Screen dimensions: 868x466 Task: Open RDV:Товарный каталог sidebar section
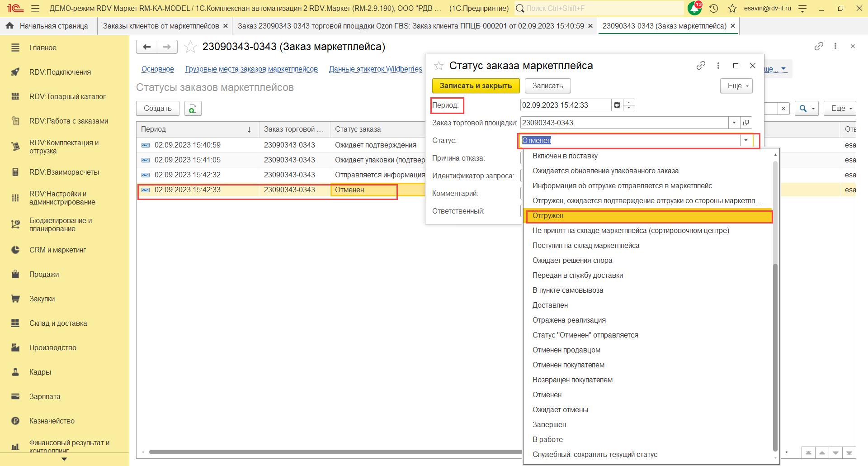pyautogui.click(x=67, y=96)
